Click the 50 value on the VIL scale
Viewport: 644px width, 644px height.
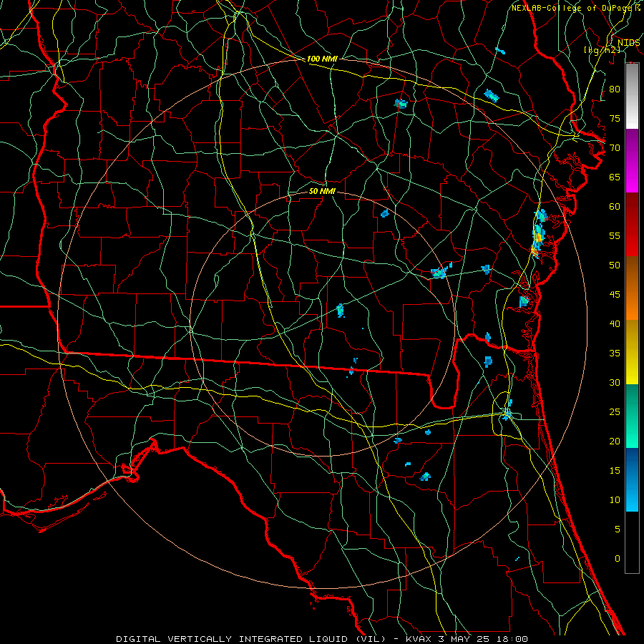tap(615, 265)
